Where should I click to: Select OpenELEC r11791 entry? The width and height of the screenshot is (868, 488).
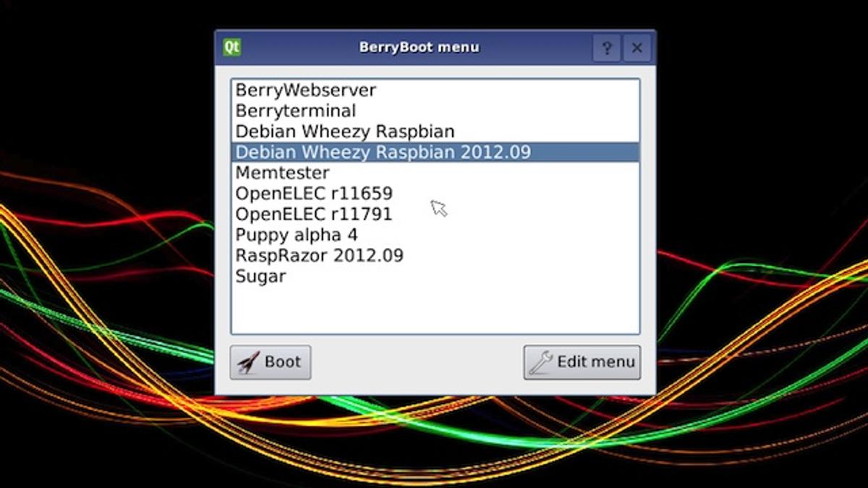pos(435,214)
